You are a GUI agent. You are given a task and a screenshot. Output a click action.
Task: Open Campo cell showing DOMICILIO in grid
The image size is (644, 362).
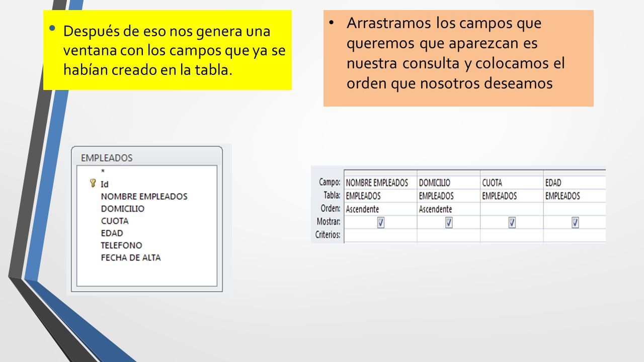coord(449,183)
